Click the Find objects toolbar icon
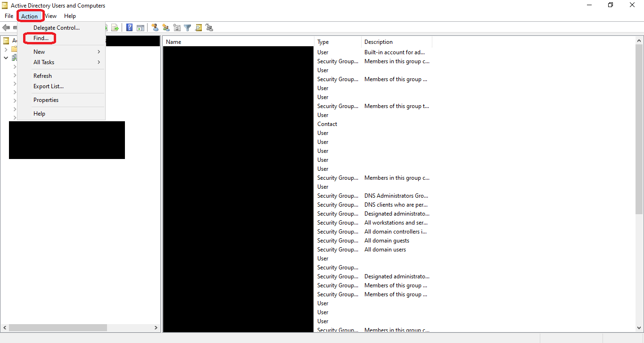This screenshot has width=644, height=343. [x=198, y=27]
